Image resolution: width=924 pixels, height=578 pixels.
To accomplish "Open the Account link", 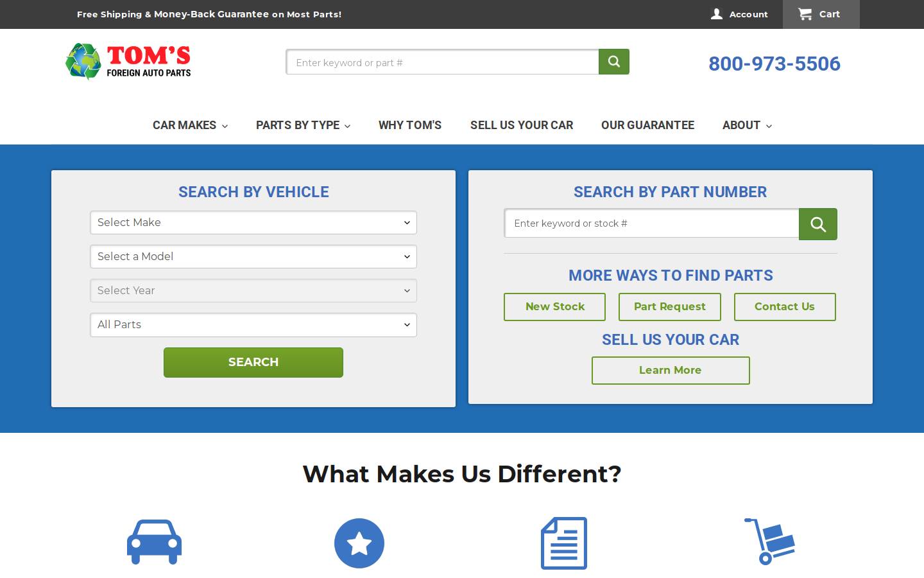I will point(740,14).
